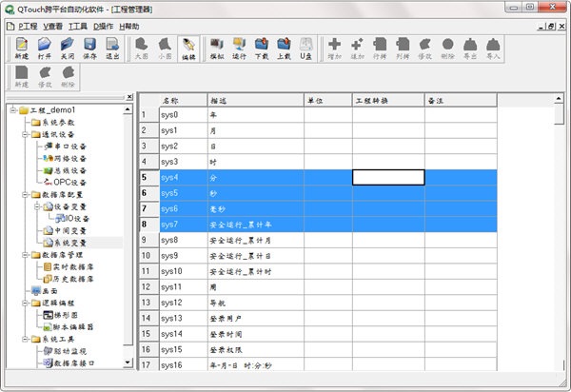Click the 新建 (New) toolbar icon
This screenshot has height=392, width=571.
coord(21,48)
